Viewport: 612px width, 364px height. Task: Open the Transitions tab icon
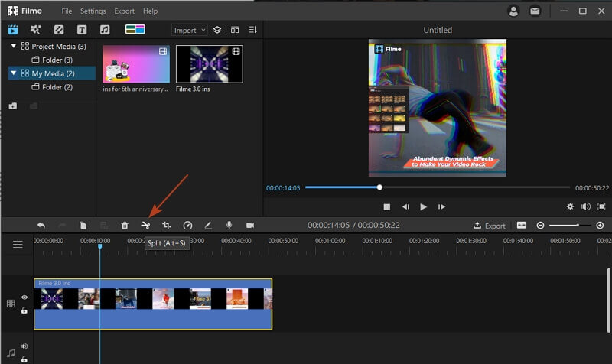59,30
